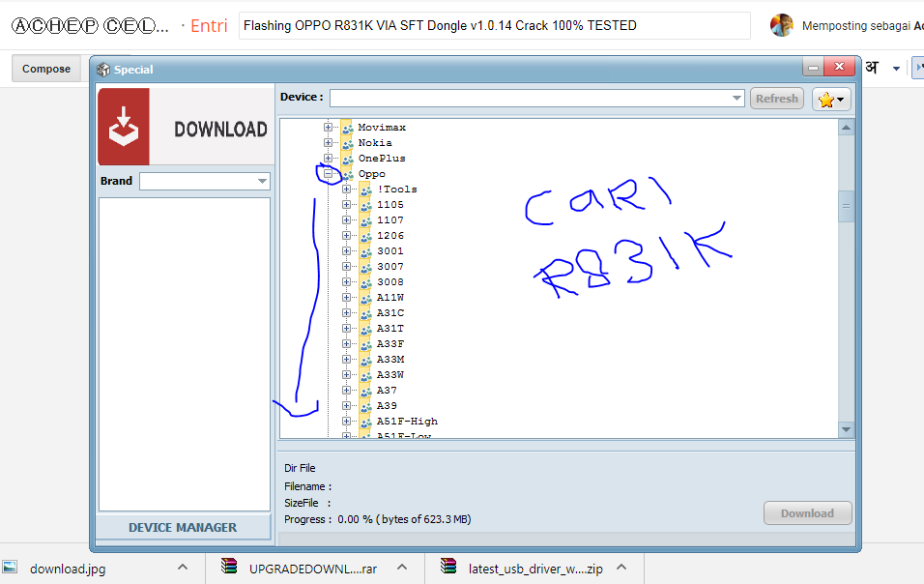Click the red DOWNLOAD box icon
The height and width of the screenshot is (584, 924).
(123, 126)
